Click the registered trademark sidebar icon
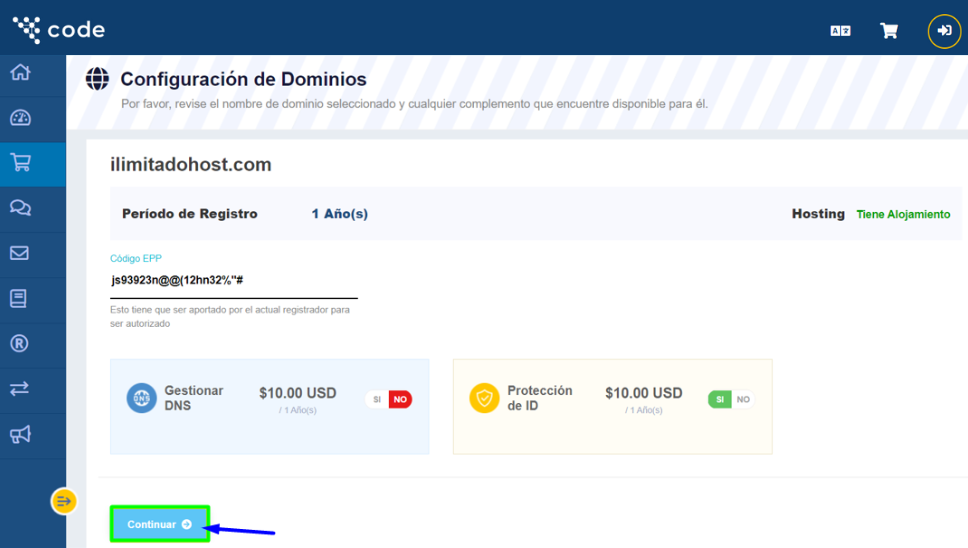The width and height of the screenshot is (968, 548). [x=19, y=344]
